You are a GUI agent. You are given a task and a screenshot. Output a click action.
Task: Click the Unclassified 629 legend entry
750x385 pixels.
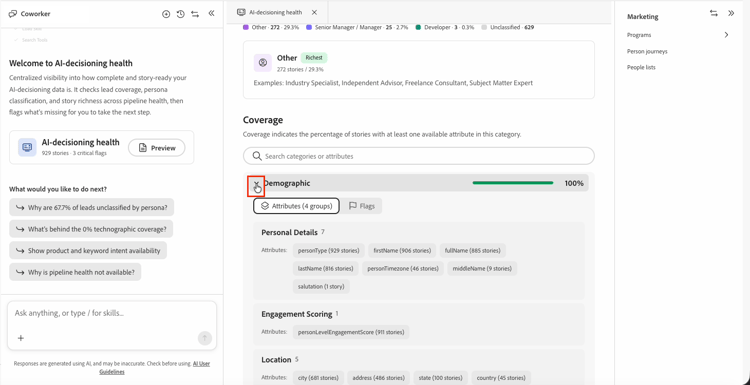point(507,27)
